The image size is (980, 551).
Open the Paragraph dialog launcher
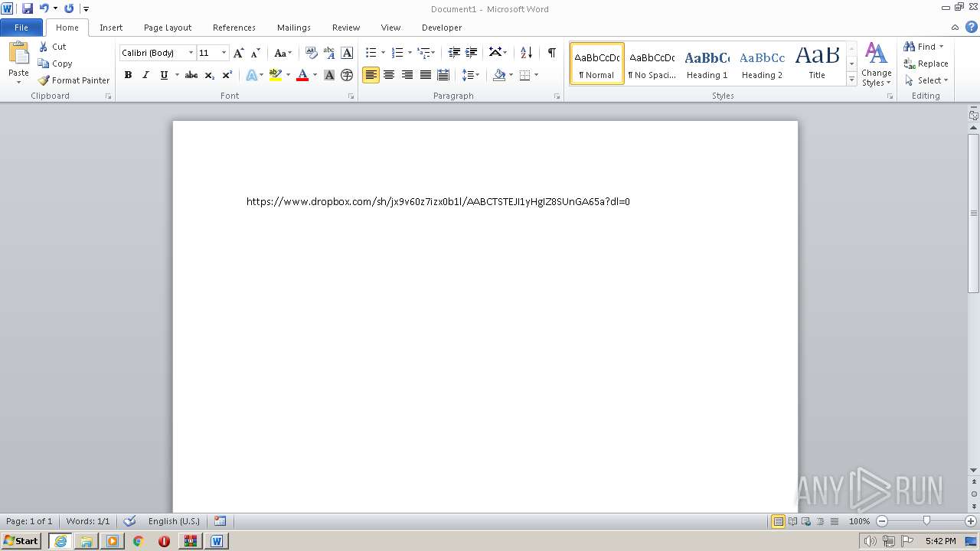[557, 96]
